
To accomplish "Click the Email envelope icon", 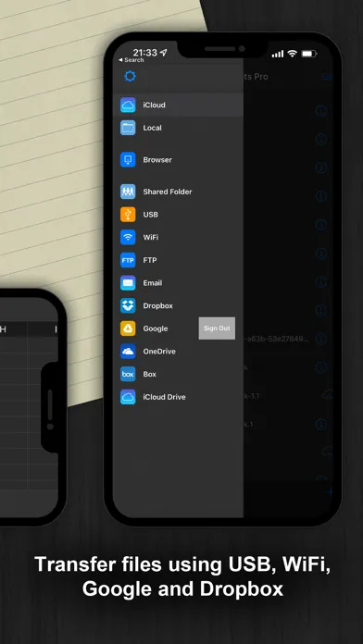I will 128,283.
